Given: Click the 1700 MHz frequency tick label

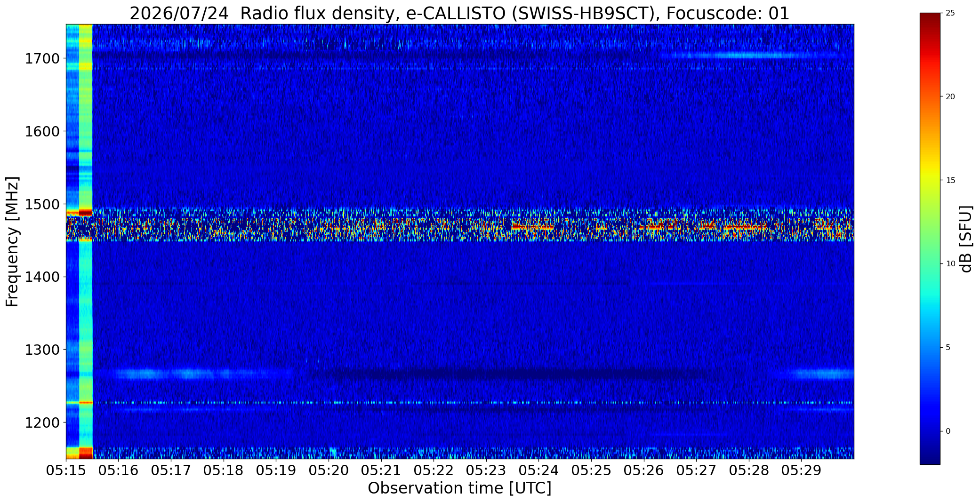Looking at the screenshot, I should click(42, 59).
